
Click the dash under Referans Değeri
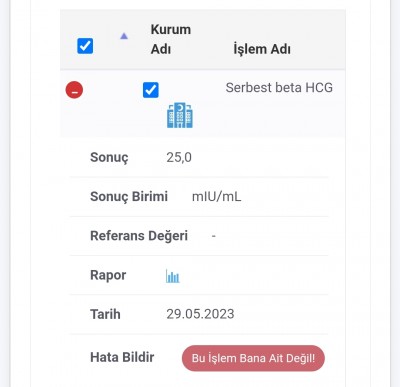tap(214, 236)
